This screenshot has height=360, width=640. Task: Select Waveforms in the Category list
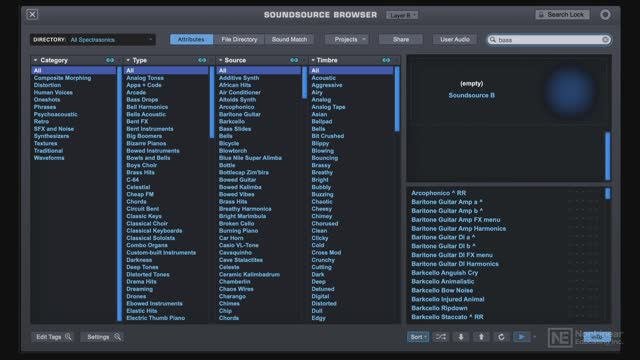point(49,158)
